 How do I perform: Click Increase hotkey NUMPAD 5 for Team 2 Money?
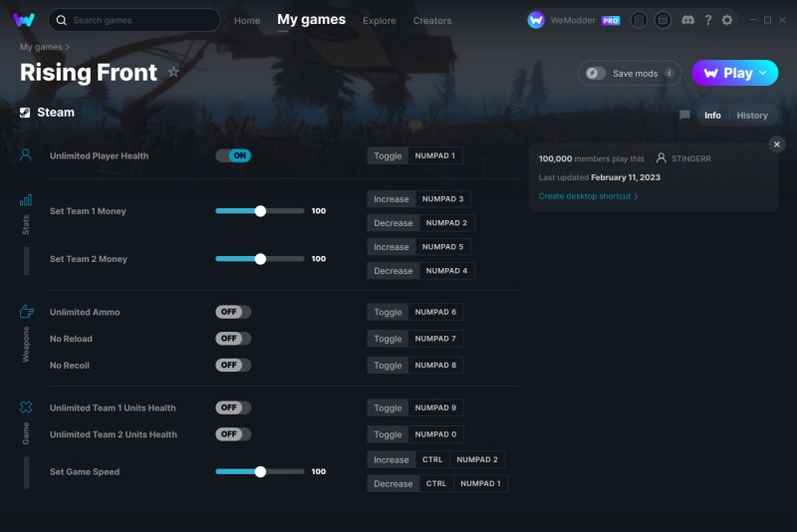(418, 246)
